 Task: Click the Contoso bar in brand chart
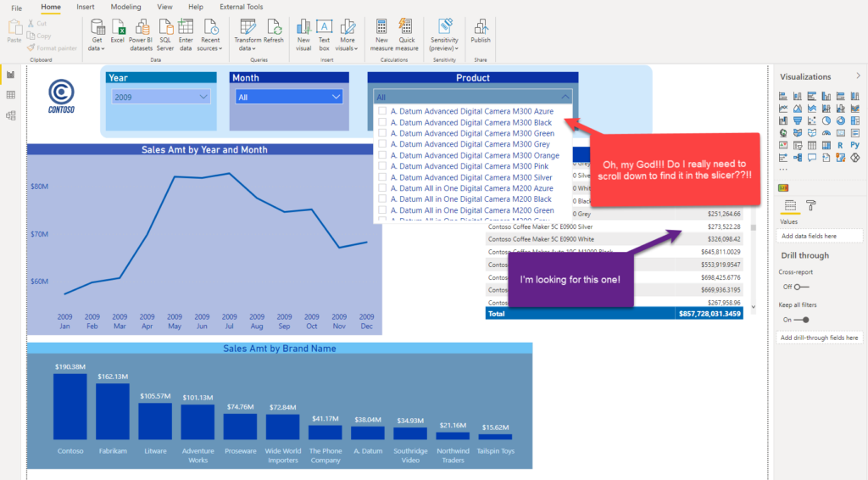click(x=70, y=406)
